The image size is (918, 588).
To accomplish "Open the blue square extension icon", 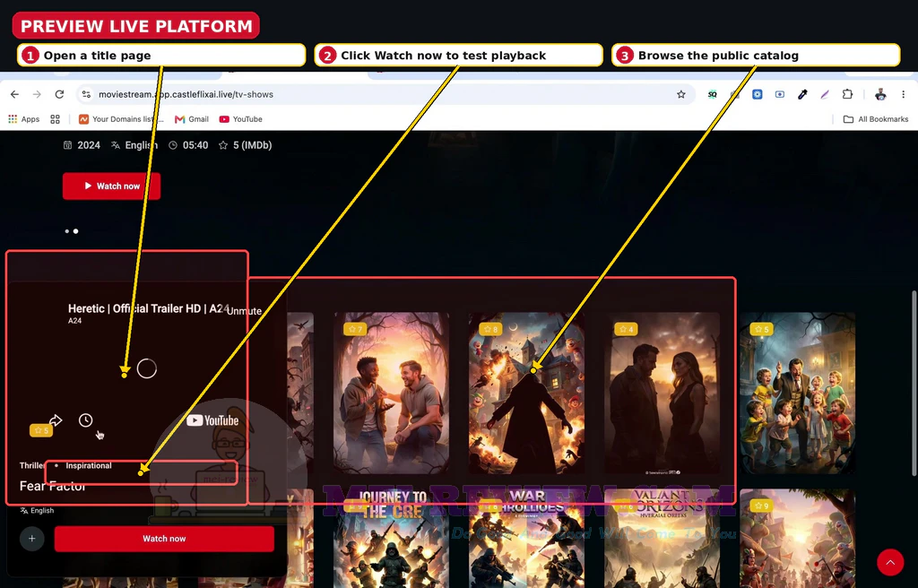I will coord(757,94).
